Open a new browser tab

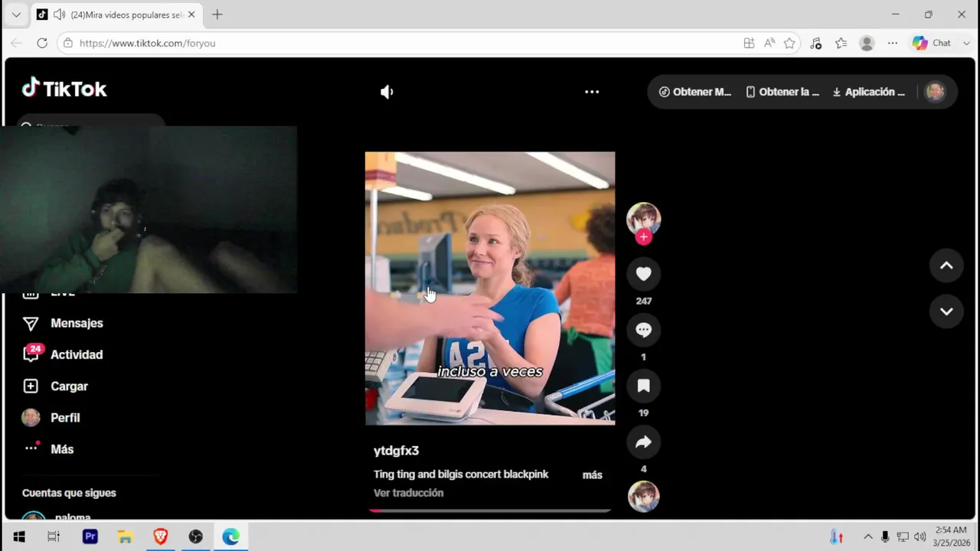click(x=217, y=15)
